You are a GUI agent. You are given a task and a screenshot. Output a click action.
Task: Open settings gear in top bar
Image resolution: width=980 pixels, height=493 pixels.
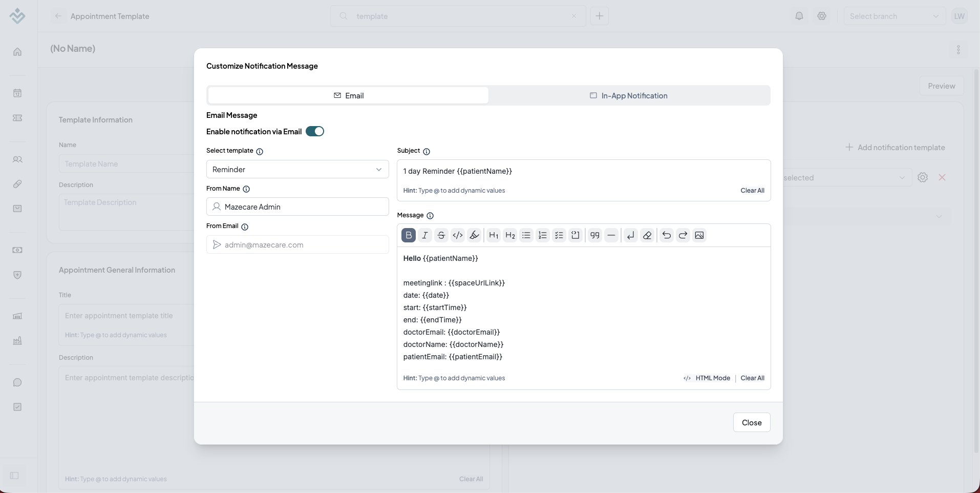pyautogui.click(x=822, y=16)
